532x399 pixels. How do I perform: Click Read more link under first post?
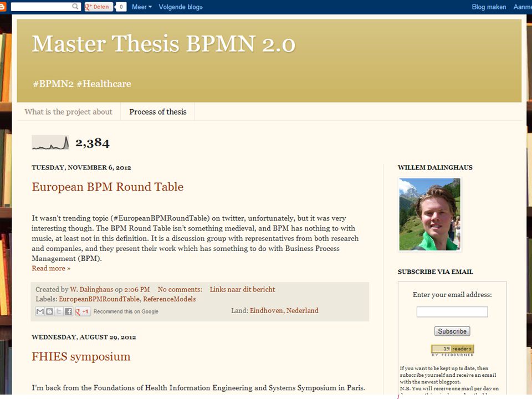(x=51, y=268)
